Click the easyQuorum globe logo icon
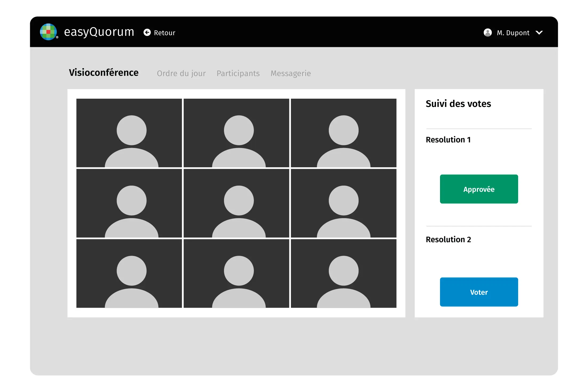This screenshot has width=588, height=392. pyautogui.click(x=48, y=32)
